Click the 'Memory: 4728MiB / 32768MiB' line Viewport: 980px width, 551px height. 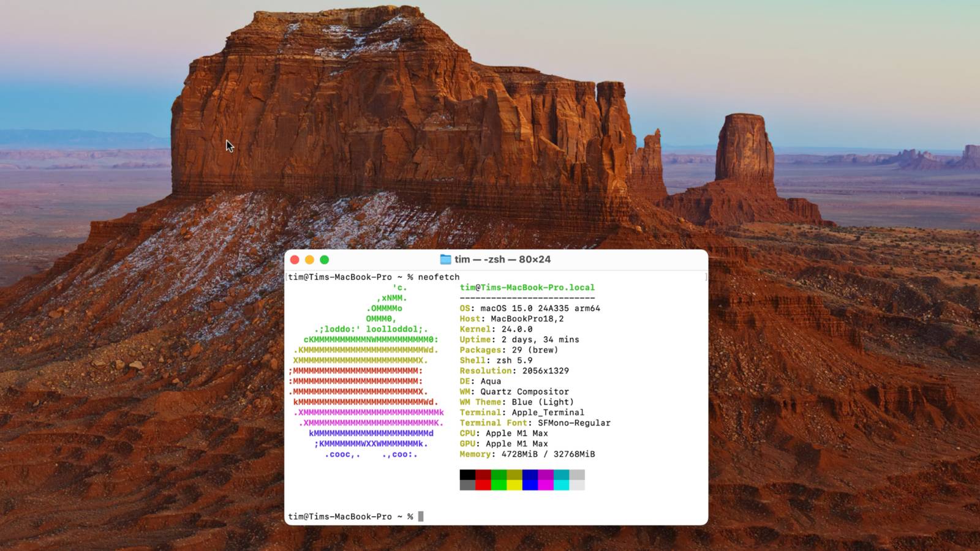point(527,454)
